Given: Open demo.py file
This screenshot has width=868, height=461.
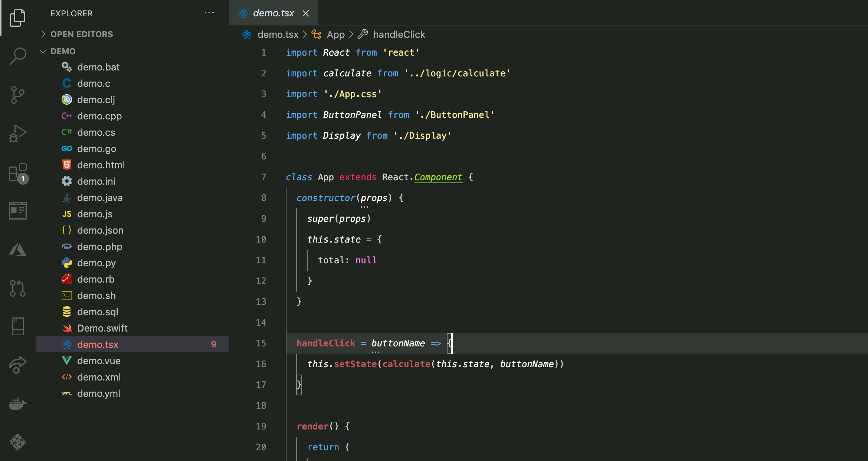Looking at the screenshot, I should pyautogui.click(x=132, y=263).
